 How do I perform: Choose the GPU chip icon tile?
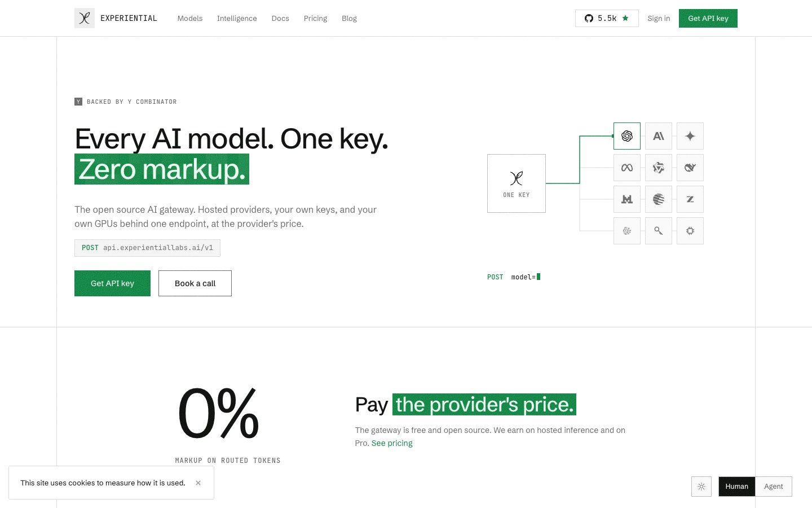click(x=690, y=231)
